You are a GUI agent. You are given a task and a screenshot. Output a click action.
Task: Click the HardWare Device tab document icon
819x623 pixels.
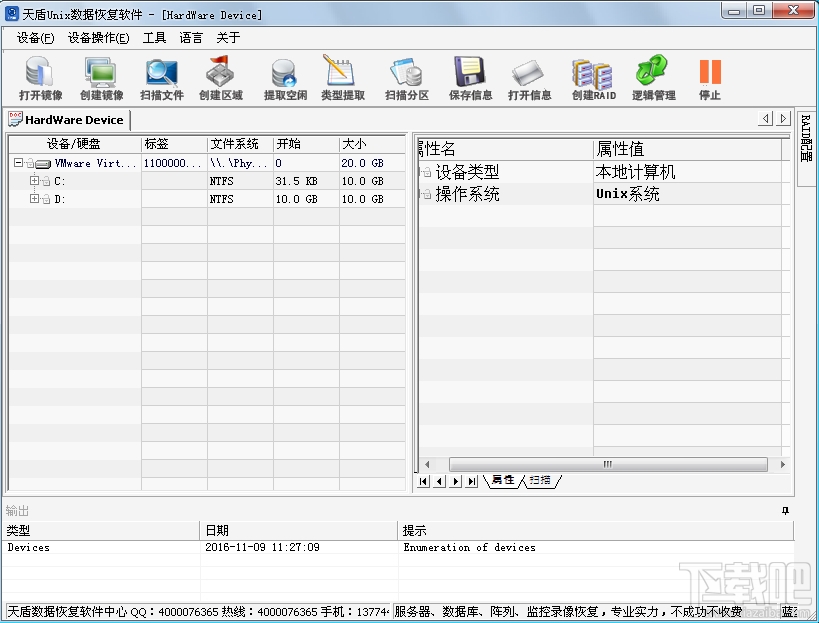15,119
